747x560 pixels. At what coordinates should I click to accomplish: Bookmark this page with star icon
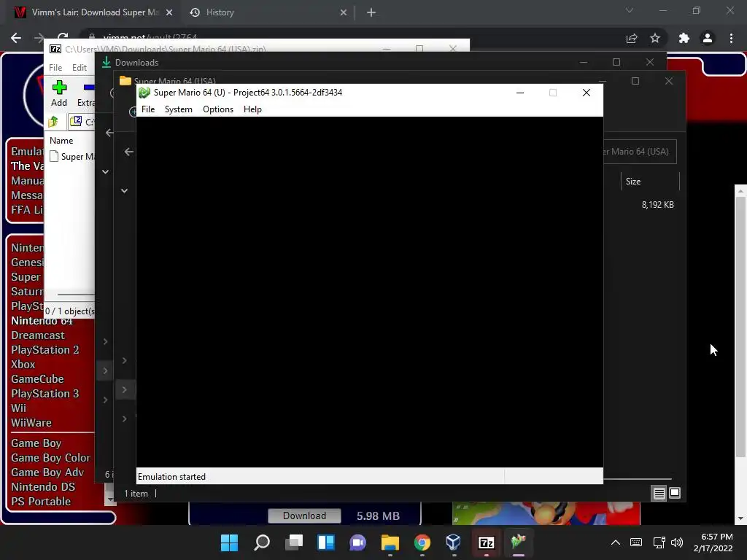pyautogui.click(x=655, y=38)
